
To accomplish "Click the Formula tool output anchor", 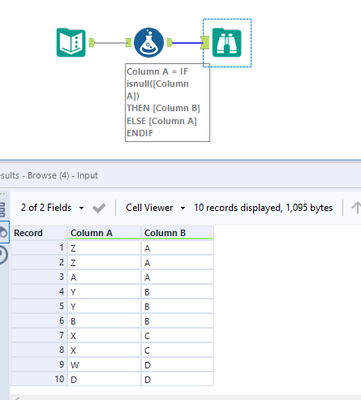I will [170, 43].
